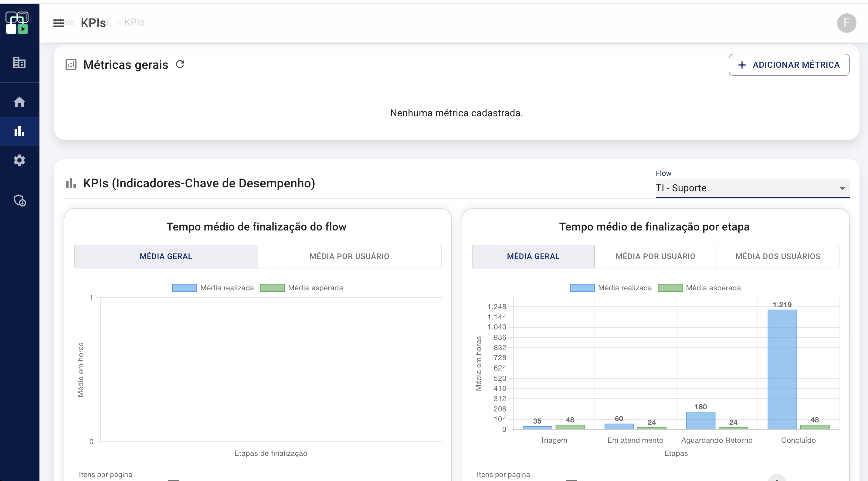Image resolution: width=868 pixels, height=481 pixels.
Task: Click the Concluído axis label
Action: pos(798,440)
